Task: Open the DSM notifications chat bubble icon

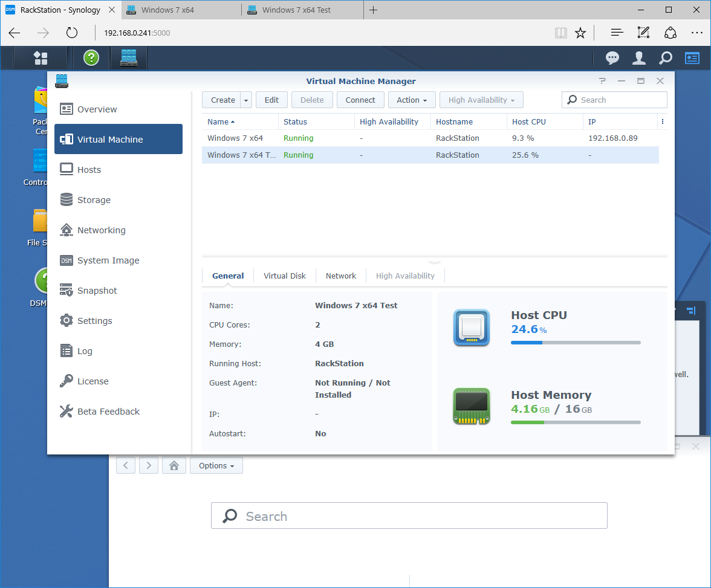Action: tap(612, 57)
